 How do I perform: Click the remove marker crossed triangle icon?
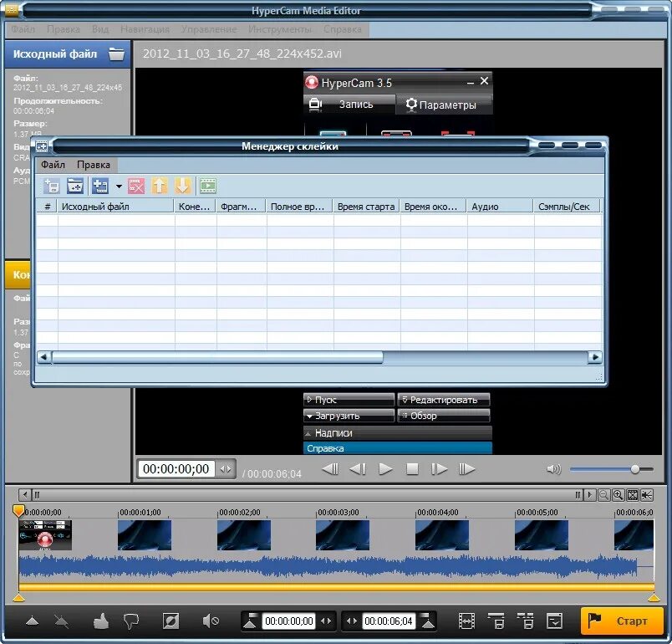pos(61,621)
